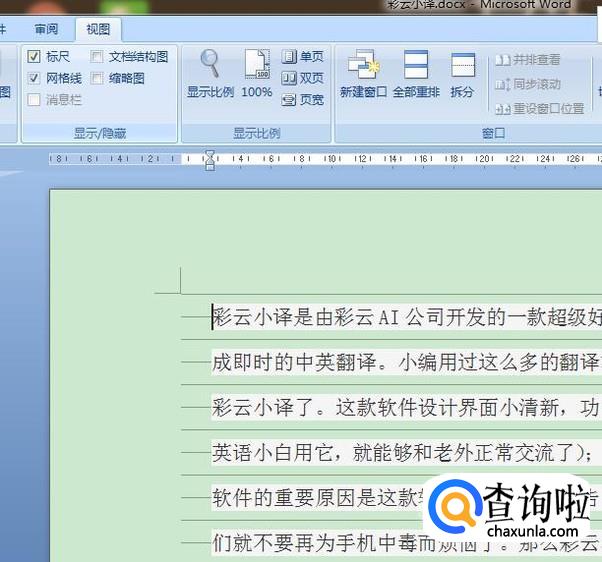This screenshot has height=562, width=602.
Task: Click ruler mark at 10
Action: (331, 159)
